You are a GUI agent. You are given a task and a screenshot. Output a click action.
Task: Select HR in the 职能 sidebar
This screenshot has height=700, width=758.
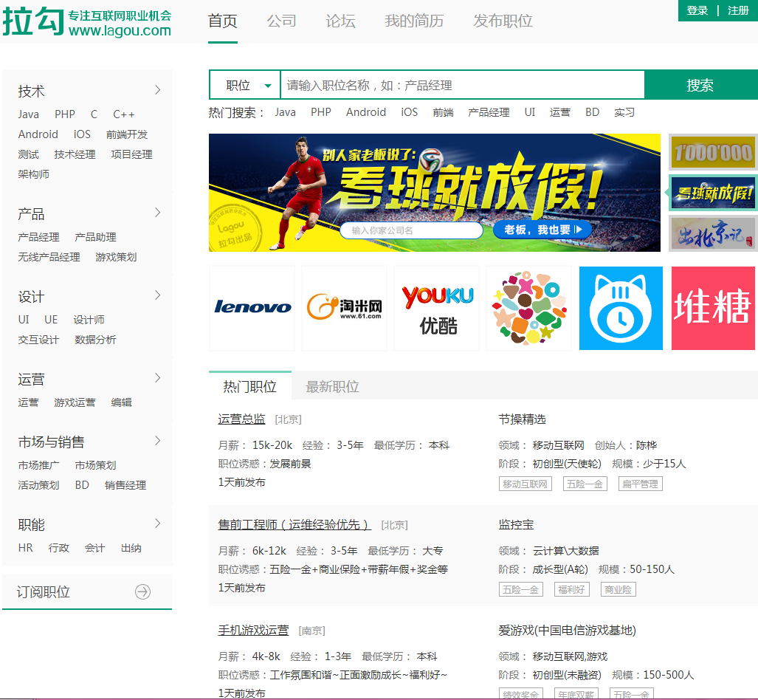click(x=26, y=548)
